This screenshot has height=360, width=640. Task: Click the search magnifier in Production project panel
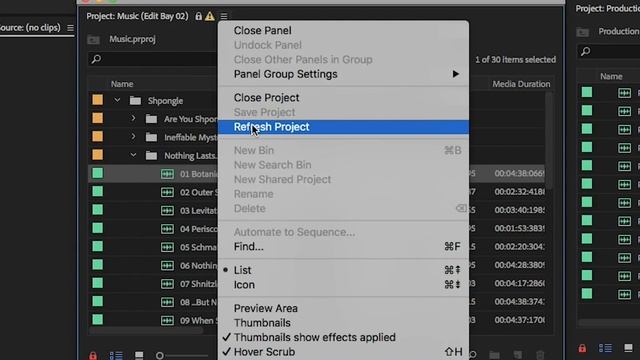[x=586, y=51]
